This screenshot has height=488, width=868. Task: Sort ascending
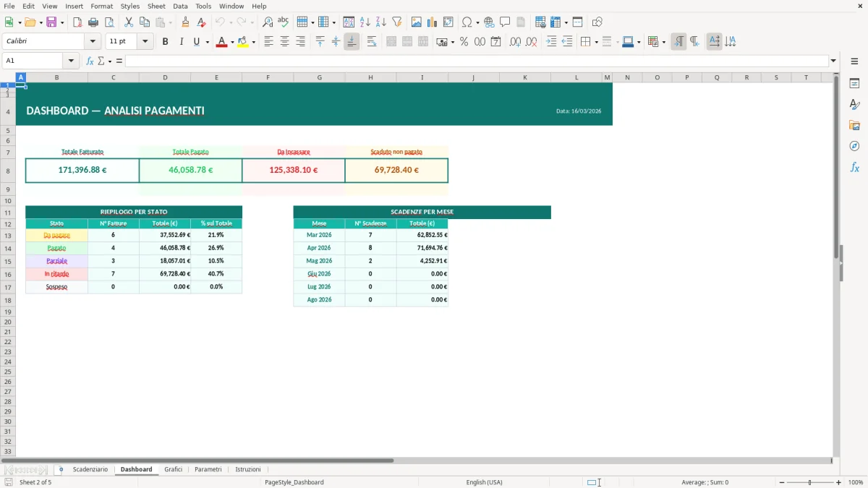pos(365,22)
